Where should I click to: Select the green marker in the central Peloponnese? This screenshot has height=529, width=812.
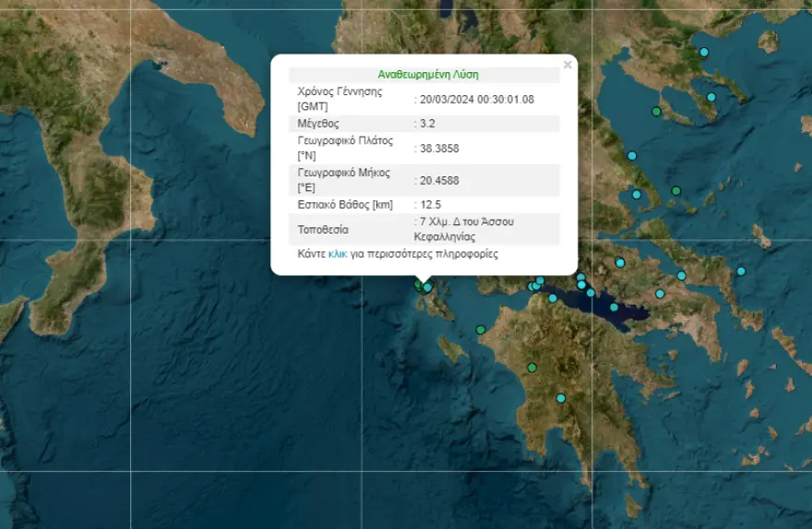531,368
